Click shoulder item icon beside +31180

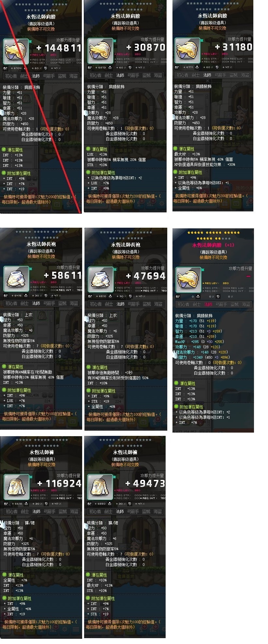click(187, 51)
